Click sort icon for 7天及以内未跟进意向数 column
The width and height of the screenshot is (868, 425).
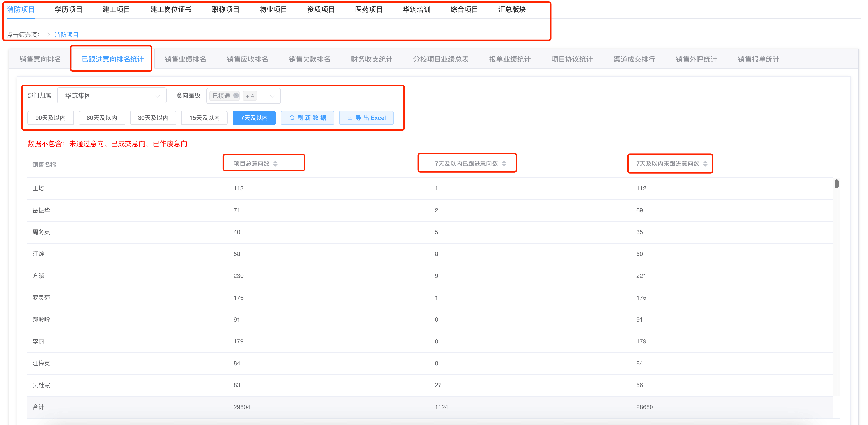705,164
